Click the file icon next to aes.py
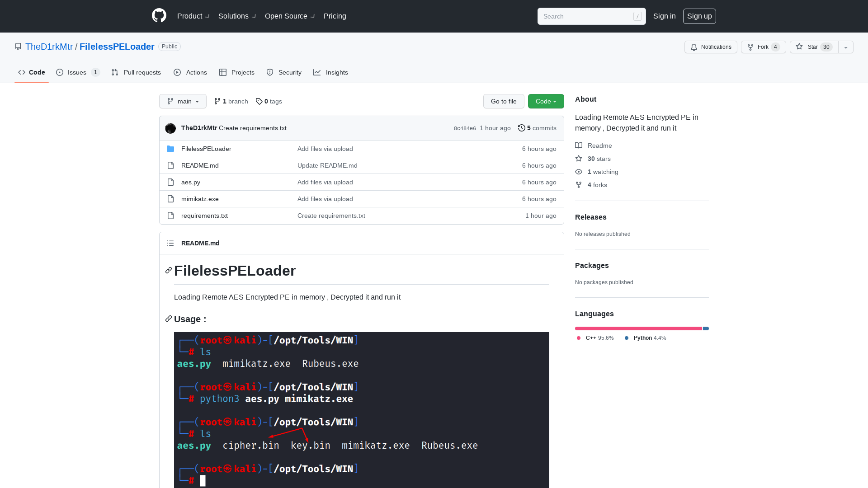 pos(170,182)
